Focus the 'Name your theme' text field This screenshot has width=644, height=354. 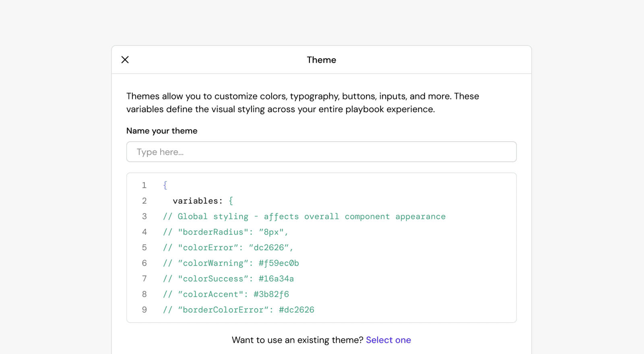click(x=321, y=152)
